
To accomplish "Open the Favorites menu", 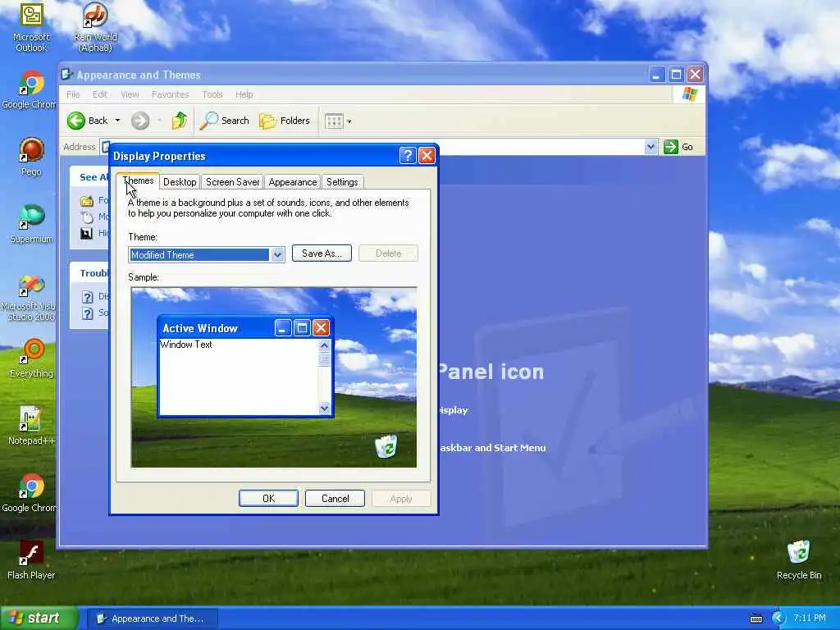I will pyautogui.click(x=171, y=95).
